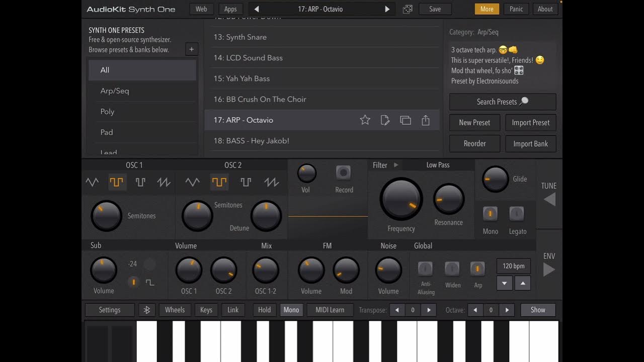Select preset 15: Yah Yah Bass
Viewport: 644px width, 362px height.
coord(322,78)
